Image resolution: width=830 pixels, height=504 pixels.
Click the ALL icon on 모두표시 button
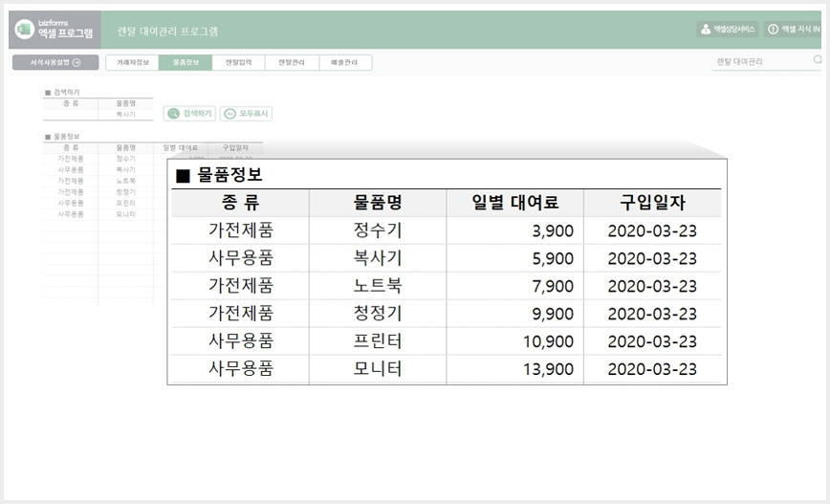229,114
